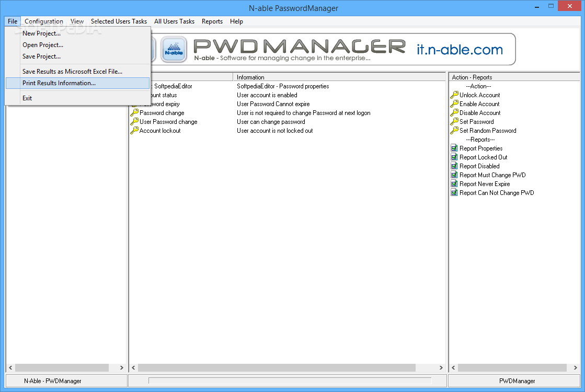This screenshot has height=392, width=585.
Task: Run the Report Can Not Change PWD report
Action: pos(497,193)
